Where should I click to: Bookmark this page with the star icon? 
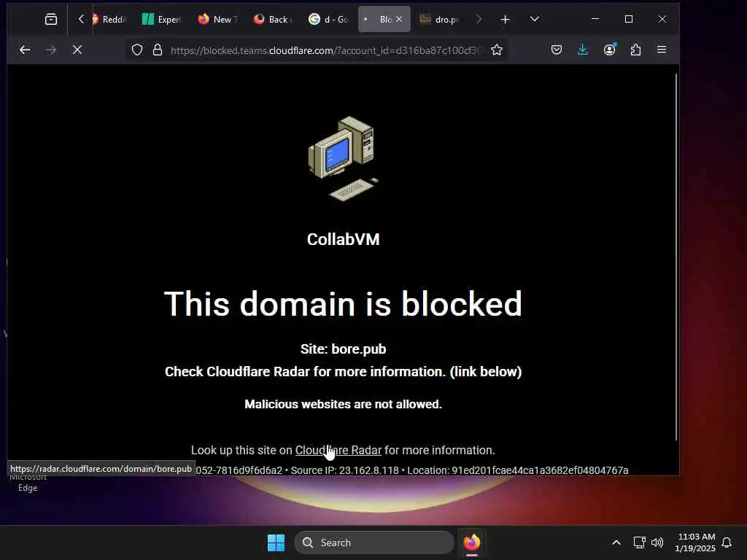pyautogui.click(x=496, y=50)
